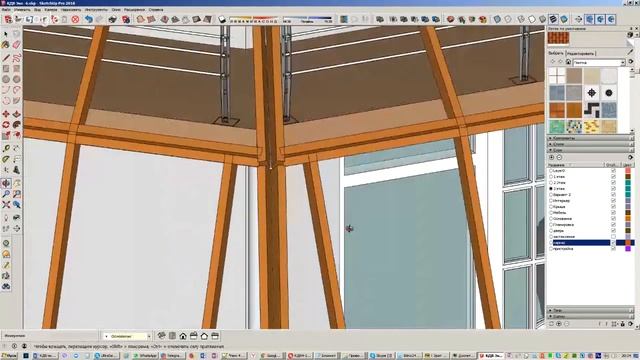
Task: Switch to the Редактировать materials tab
Action: pos(581,53)
